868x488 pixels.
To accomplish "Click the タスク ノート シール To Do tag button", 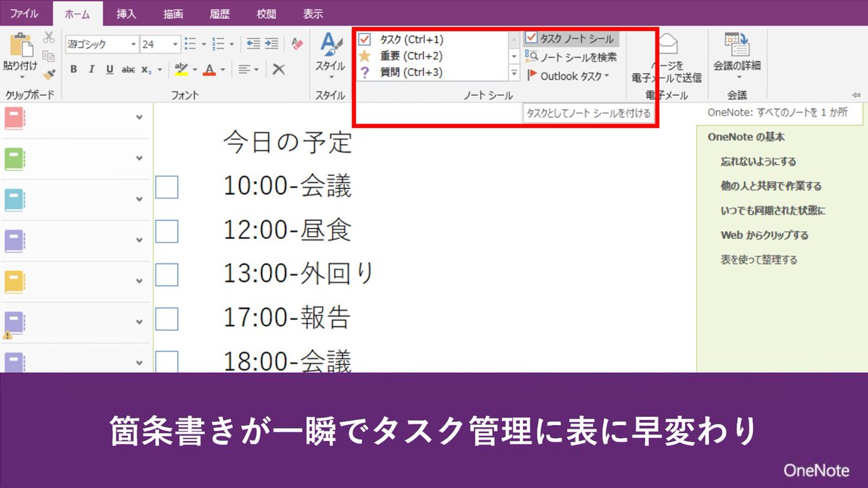I will click(571, 39).
